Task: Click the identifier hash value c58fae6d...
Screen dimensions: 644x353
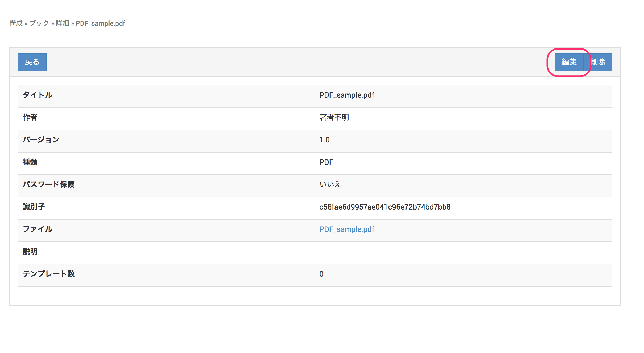Action: click(384, 207)
